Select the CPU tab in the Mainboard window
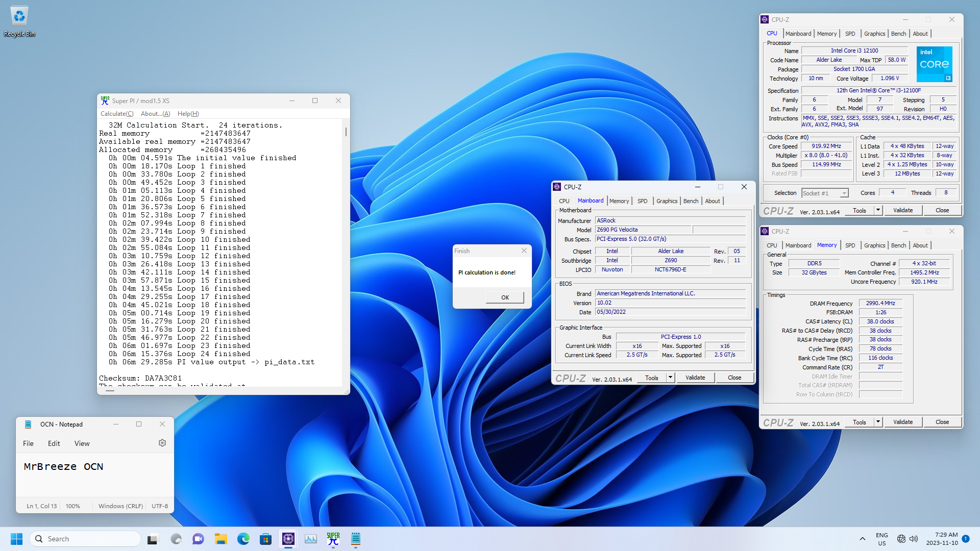 [564, 201]
